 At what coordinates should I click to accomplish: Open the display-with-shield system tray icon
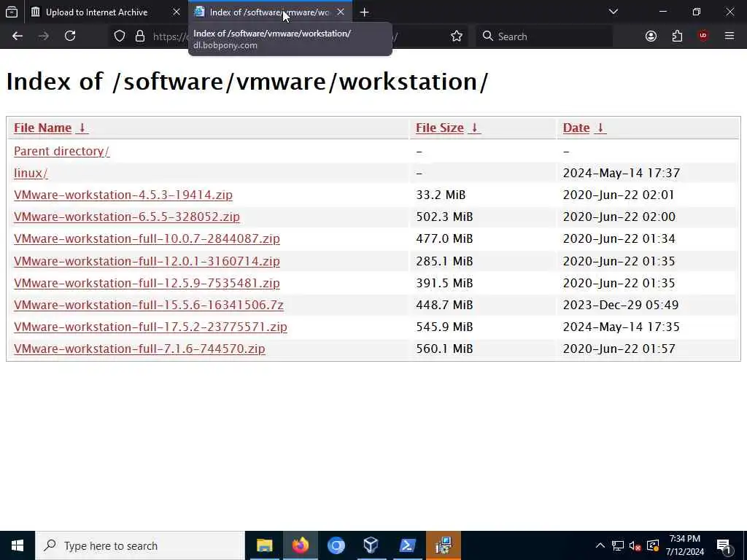pos(653,545)
